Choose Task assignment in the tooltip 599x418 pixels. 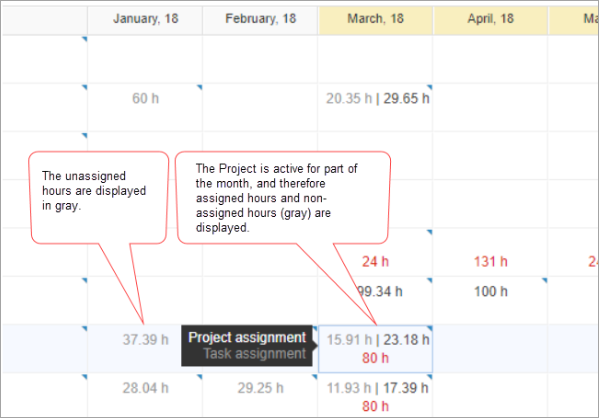point(254,353)
